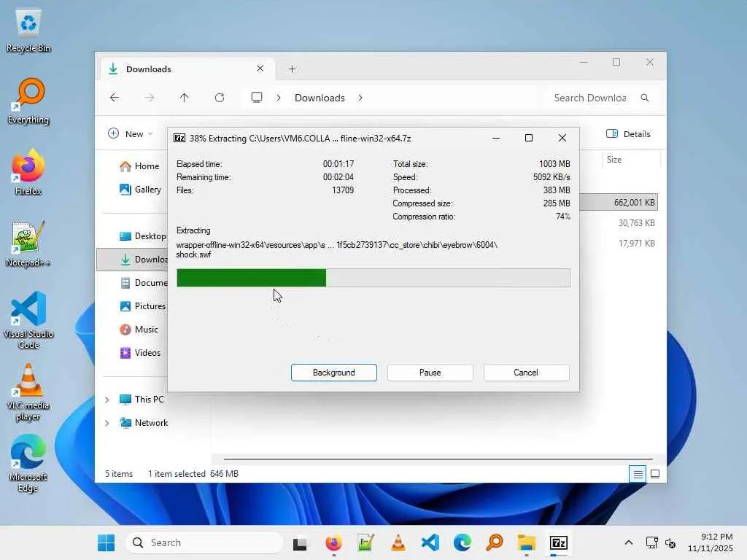This screenshot has width=747, height=560.
Task: Minimize the 7-Zip extracting dialog
Action: (496, 138)
